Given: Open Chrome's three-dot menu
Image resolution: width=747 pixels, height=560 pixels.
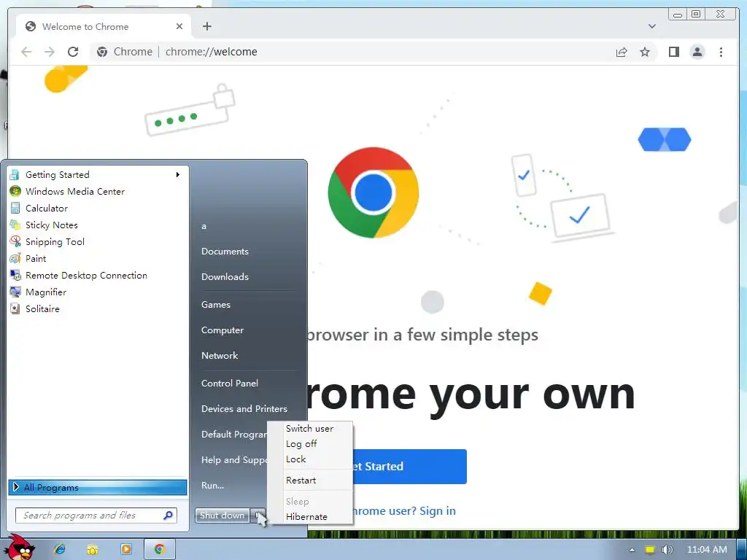Looking at the screenshot, I should pyautogui.click(x=721, y=52).
